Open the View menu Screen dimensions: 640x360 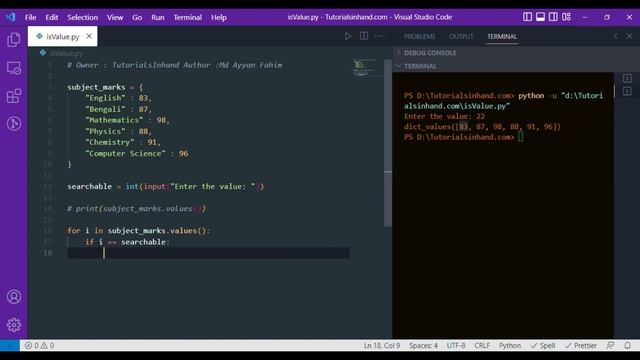(x=115, y=17)
